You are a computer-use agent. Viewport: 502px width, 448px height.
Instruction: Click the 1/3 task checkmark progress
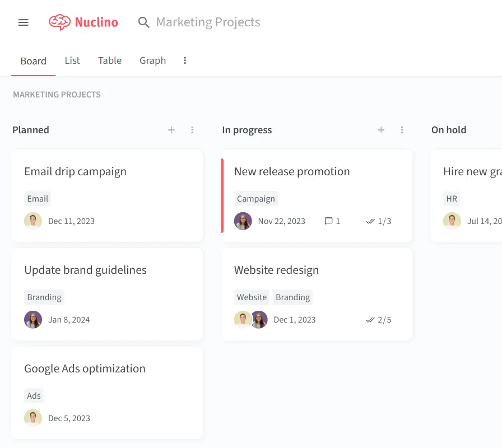378,221
